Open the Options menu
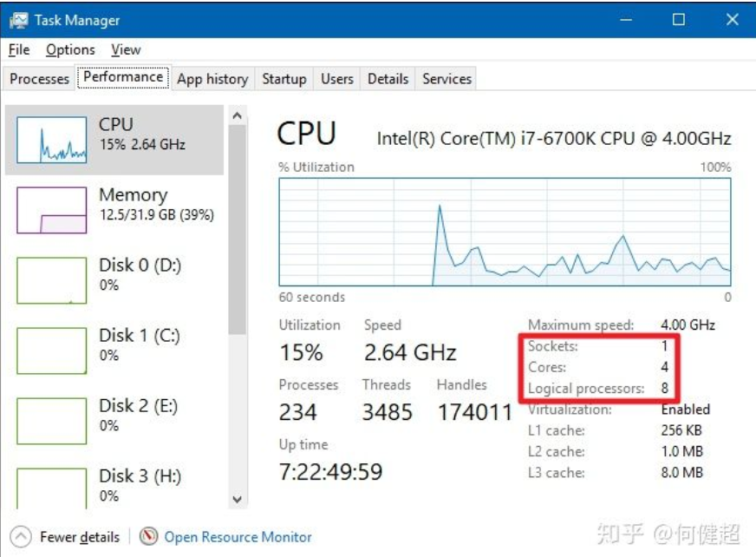Viewport: 756px width, 557px height. coord(69,49)
